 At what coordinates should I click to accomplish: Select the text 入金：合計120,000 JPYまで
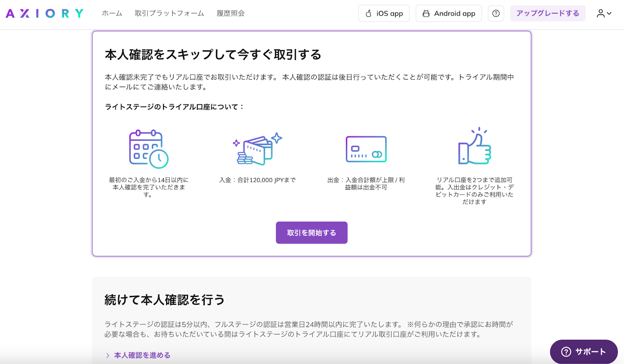257,180
